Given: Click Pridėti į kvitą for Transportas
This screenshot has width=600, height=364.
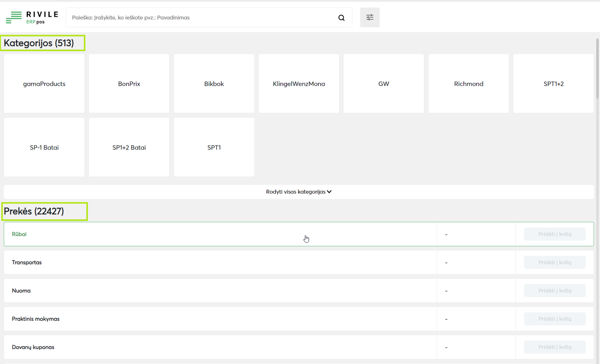Looking at the screenshot, I should 555,262.
